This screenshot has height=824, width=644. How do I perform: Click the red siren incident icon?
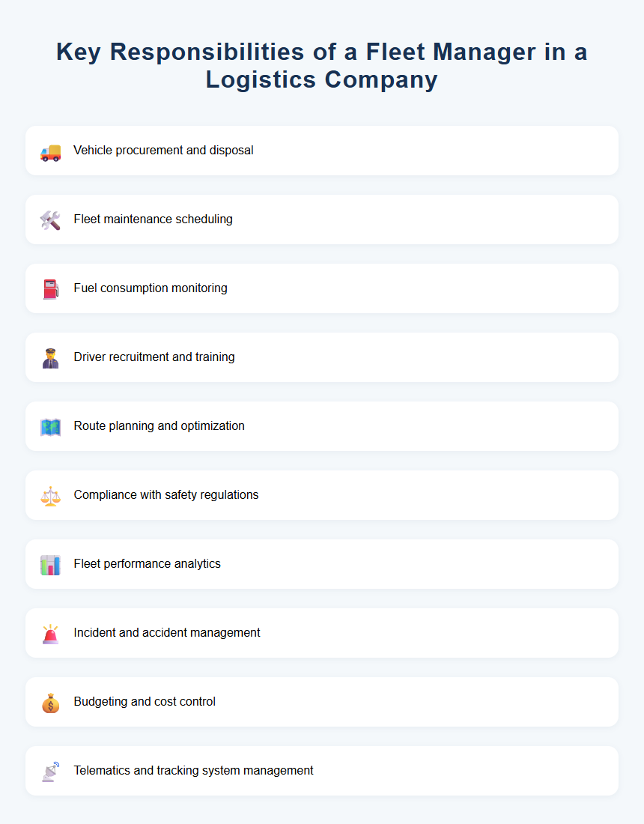click(x=50, y=634)
